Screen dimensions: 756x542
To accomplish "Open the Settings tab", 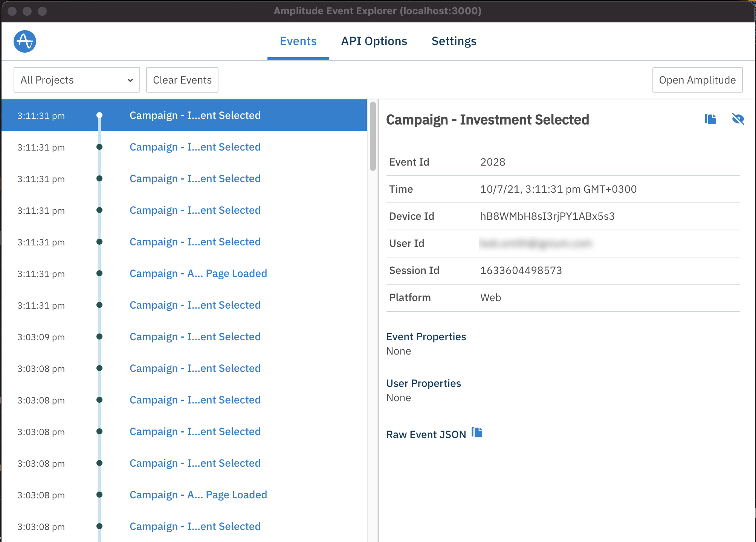I will click(454, 41).
